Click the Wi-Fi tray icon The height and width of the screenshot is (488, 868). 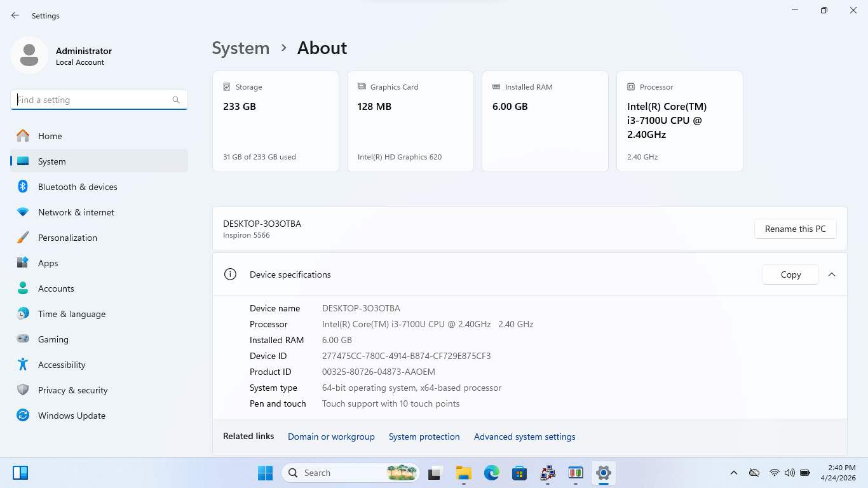tap(774, 473)
